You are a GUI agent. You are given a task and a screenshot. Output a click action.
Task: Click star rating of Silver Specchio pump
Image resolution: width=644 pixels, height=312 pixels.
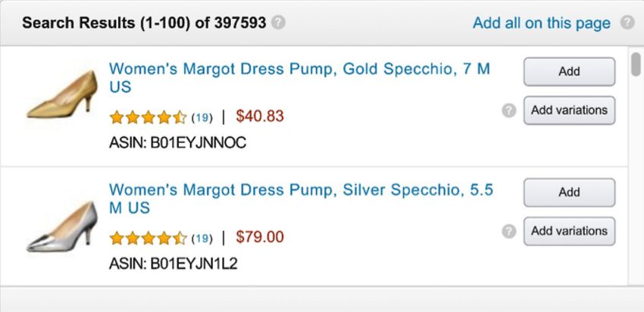(148, 238)
